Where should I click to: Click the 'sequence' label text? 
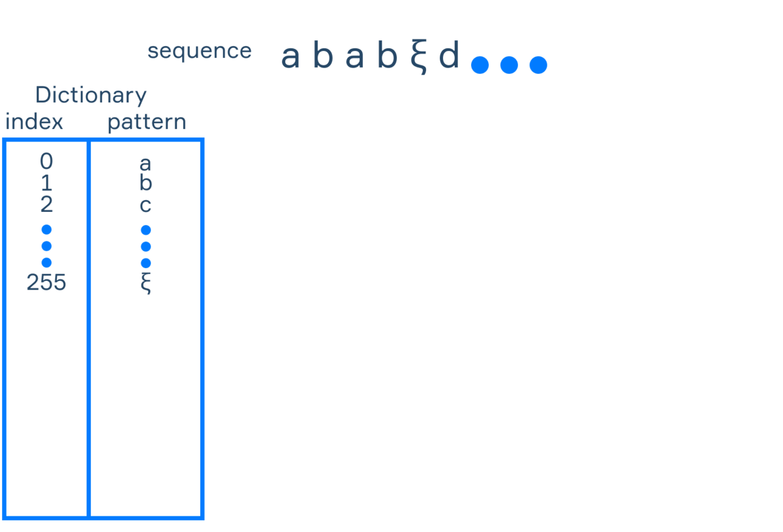(199, 52)
